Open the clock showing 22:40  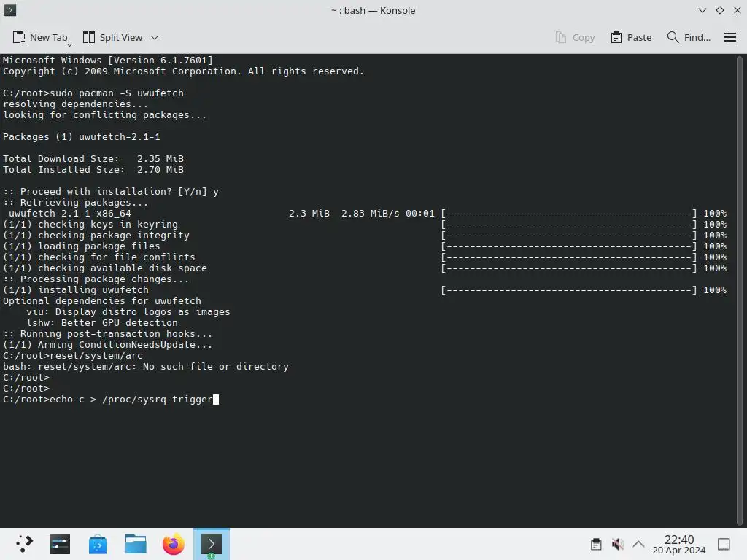pos(679,544)
